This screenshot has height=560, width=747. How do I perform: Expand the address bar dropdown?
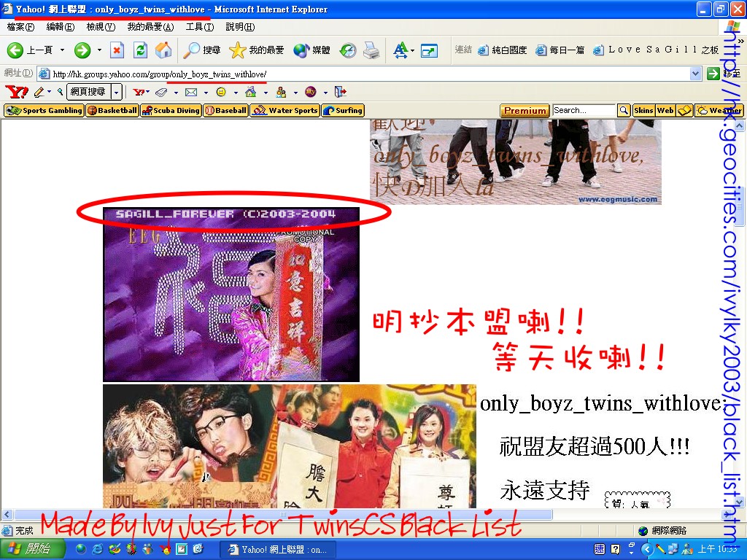coord(695,74)
